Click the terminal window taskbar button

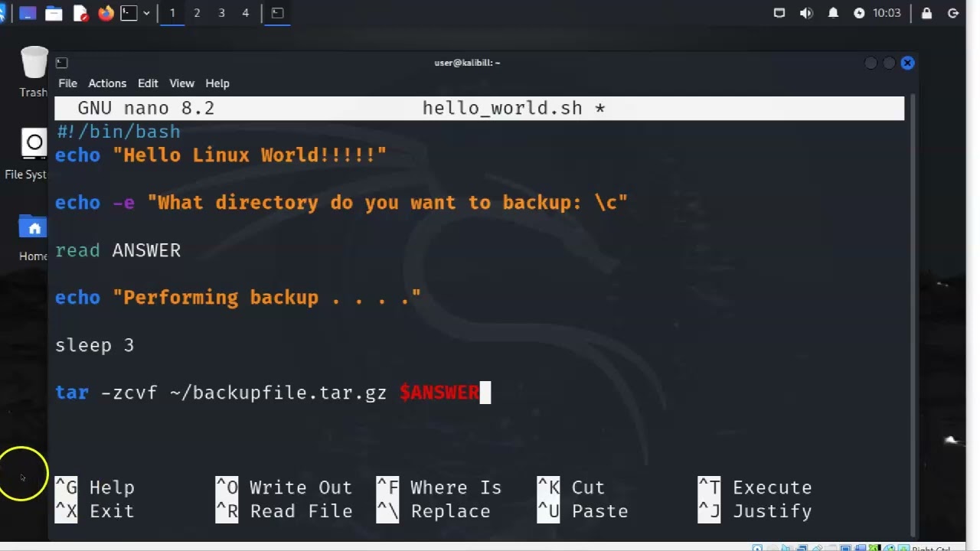277,13
